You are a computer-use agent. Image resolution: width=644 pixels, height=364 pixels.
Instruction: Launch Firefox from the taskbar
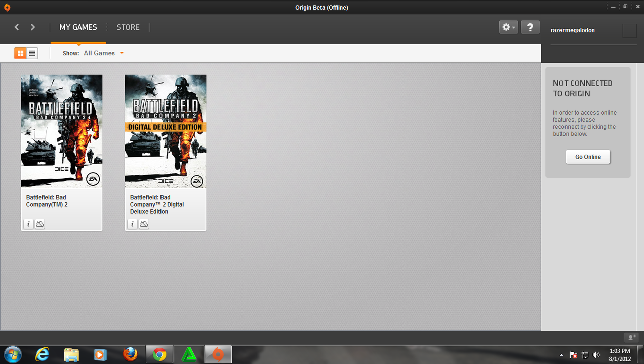[130, 355]
